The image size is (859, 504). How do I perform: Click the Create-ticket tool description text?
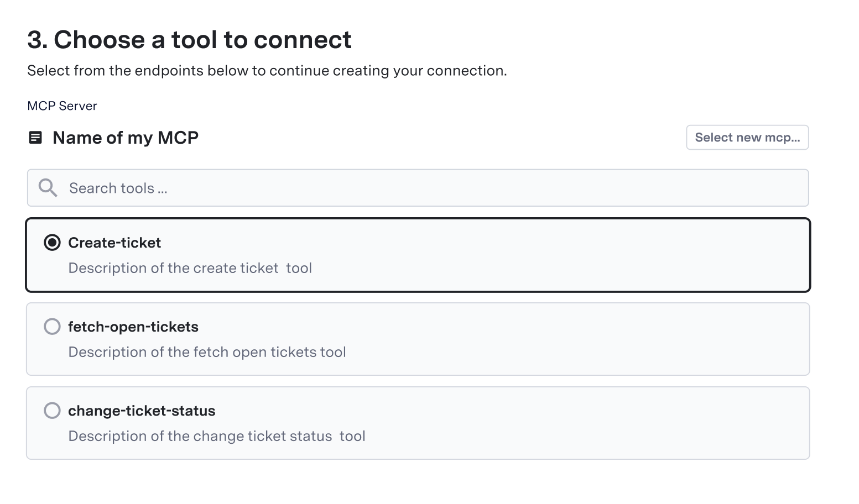click(x=190, y=268)
